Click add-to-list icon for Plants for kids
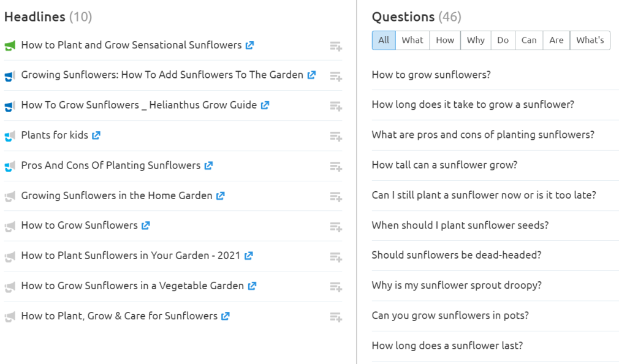The image size is (619, 364). click(x=336, y=136)
